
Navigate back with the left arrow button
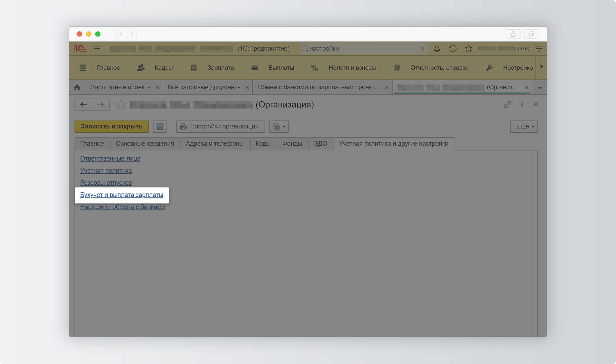click(83, 104)
